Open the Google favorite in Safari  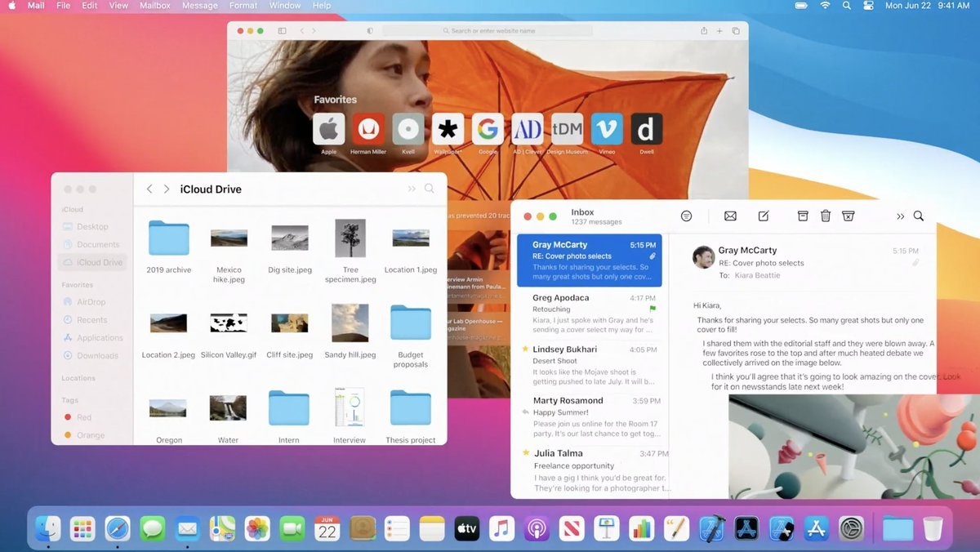click(488, 129)
